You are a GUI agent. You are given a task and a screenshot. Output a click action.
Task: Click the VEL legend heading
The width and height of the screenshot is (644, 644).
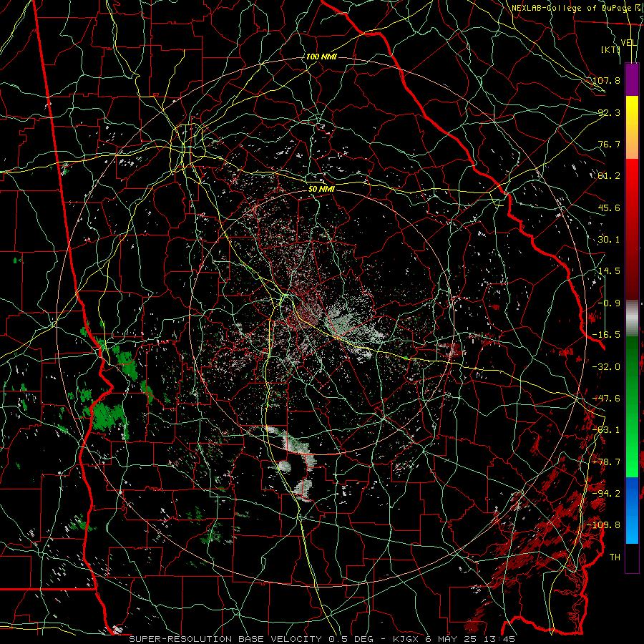629,43
